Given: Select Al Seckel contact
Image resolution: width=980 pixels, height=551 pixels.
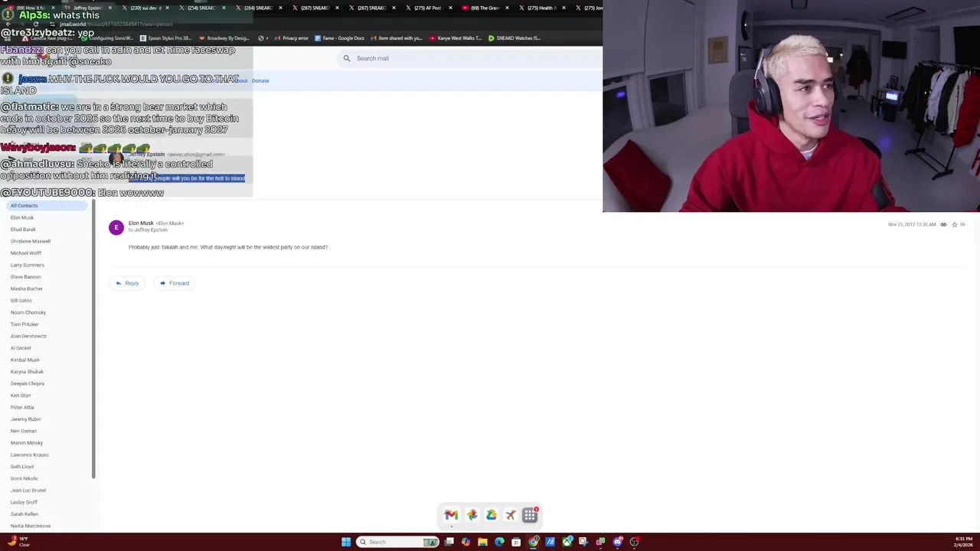Looking at the screenshot, I should click(x=21, y=348).
